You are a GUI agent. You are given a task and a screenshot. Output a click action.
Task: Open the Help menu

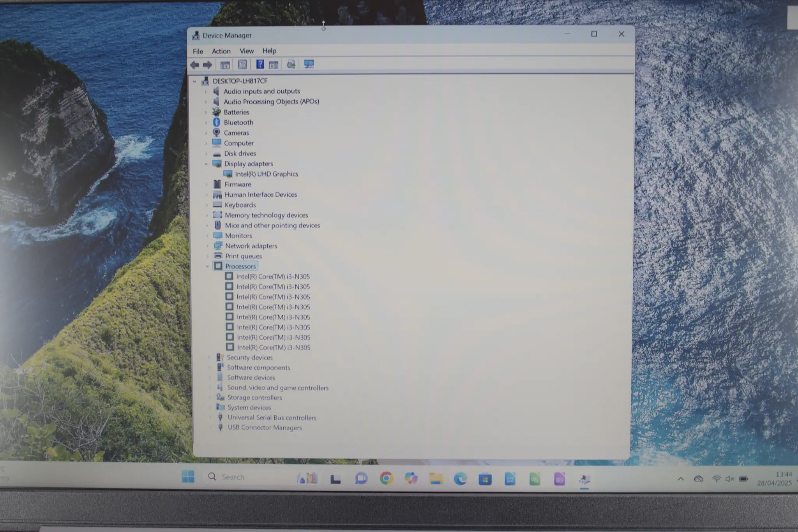click(269, 51)
